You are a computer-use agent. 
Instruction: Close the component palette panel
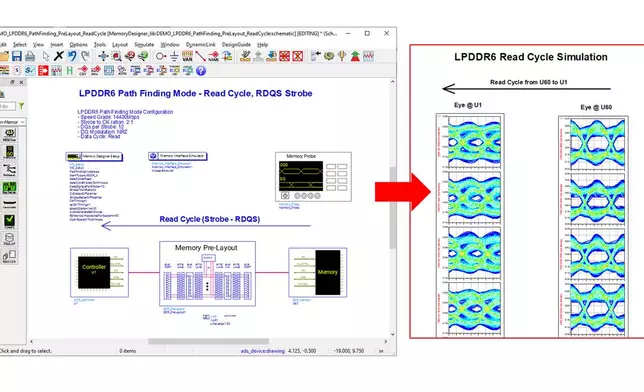tap(21, 82)
